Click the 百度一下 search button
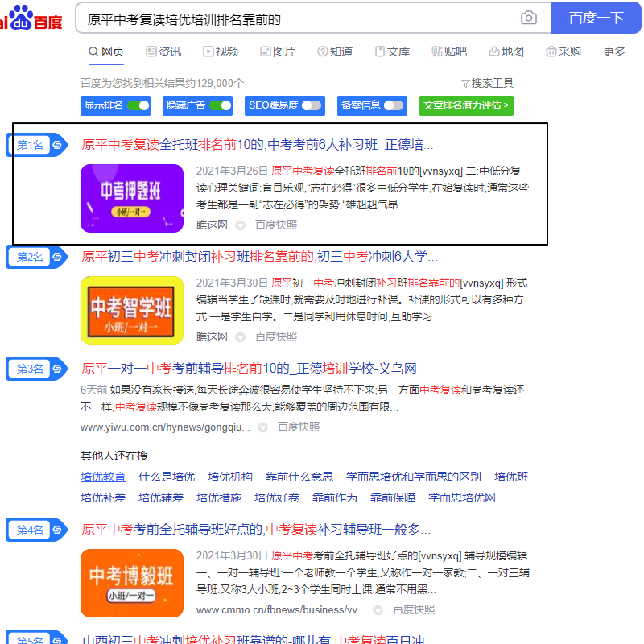The height and width of the screenshot is (644, 644). coord(596,18)
